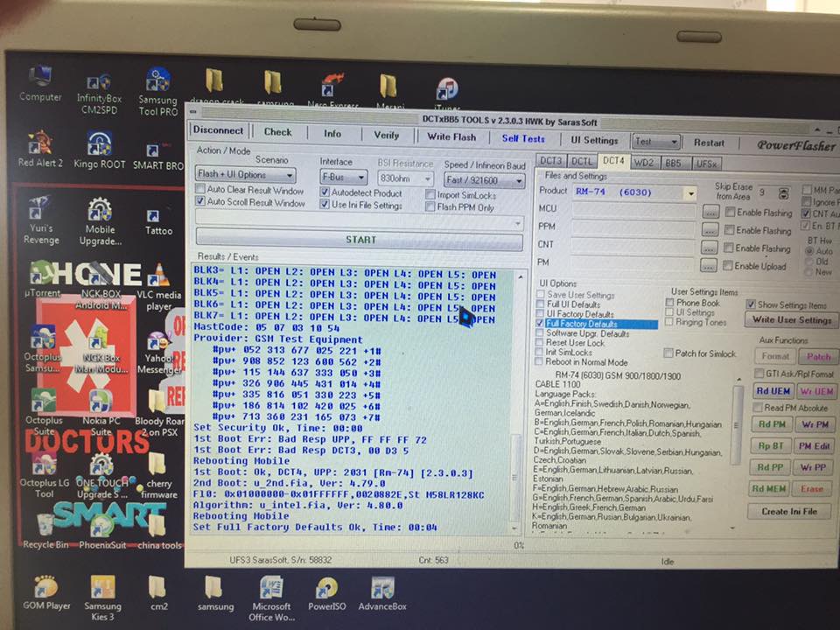840x630 pixels.
Task: Click Self Tests button
Action: point(523,139)
